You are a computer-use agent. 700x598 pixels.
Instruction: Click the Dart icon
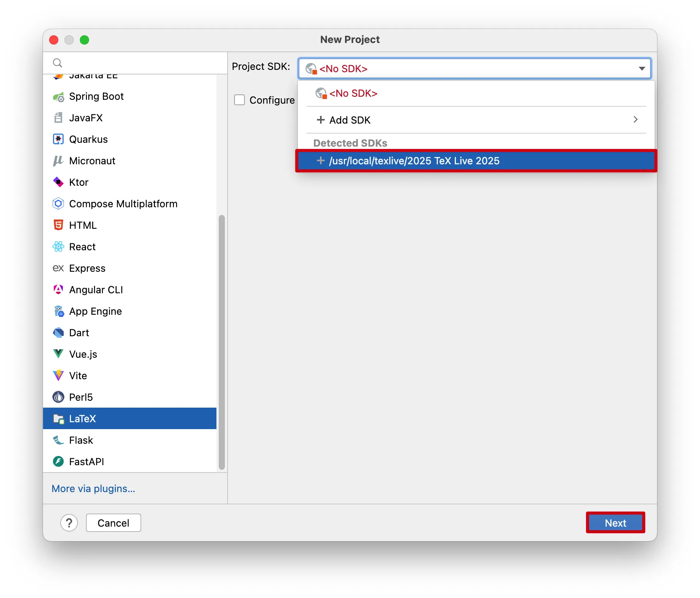pos(58,333)
